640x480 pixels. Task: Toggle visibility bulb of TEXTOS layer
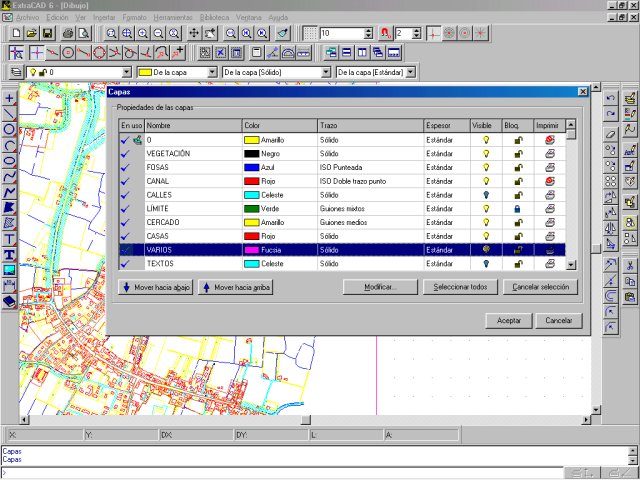tap(486, 264)
